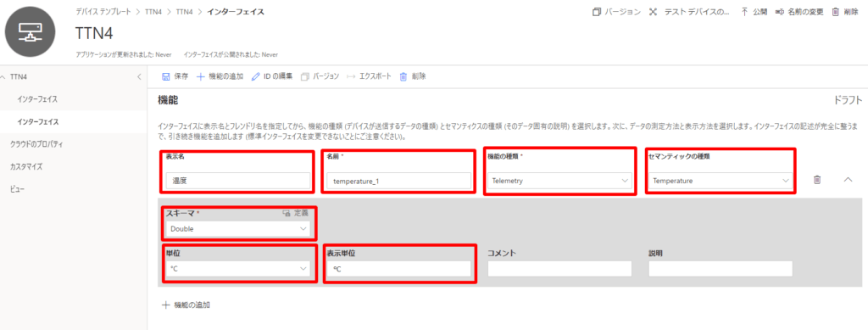Collapse the temperature row with the up chevron
The image size is (868, 330).
pyautogui.click(x=848, y=180)
